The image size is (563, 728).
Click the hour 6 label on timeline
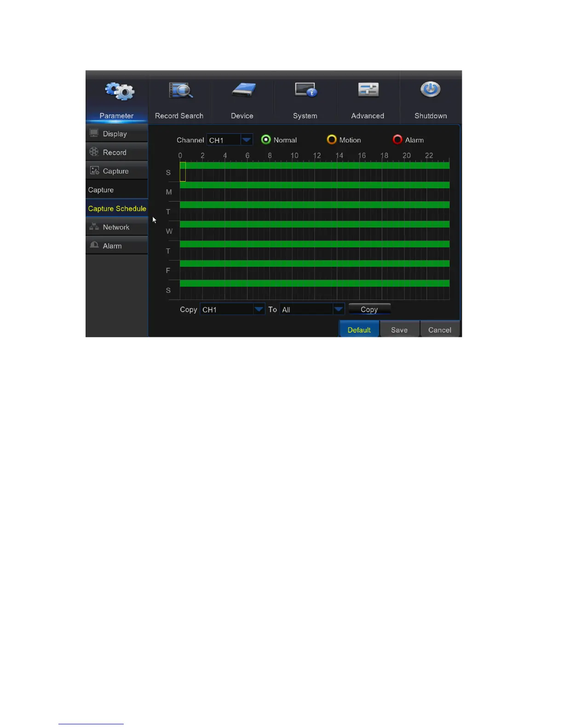pyautogui.click(x=247, y=155)
